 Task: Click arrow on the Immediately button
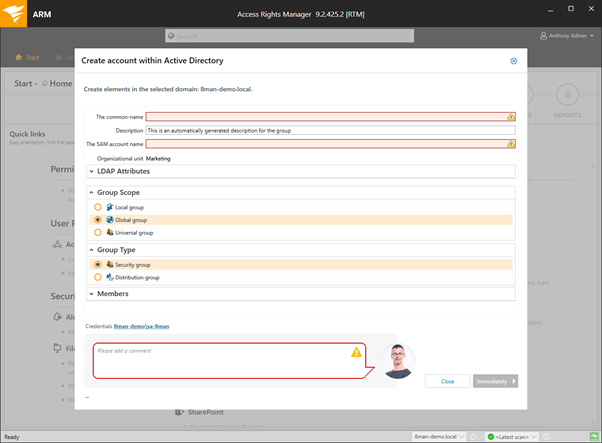pyautogui.click(x=514, y=381)
